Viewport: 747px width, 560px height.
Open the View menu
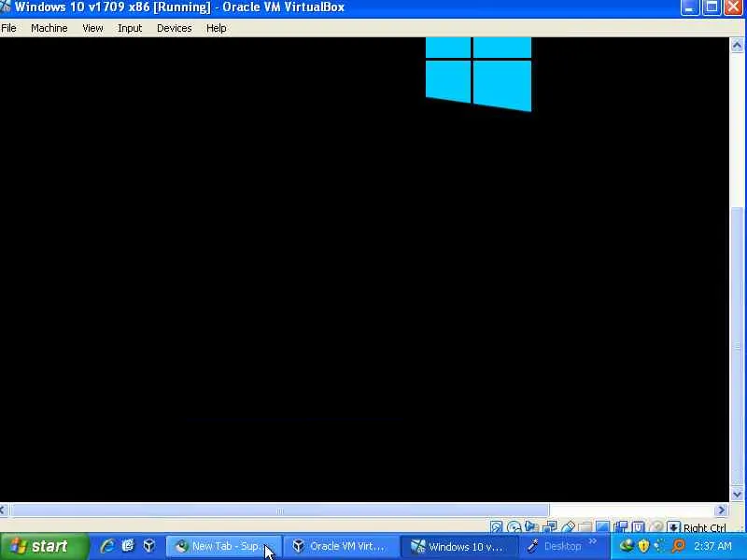[92, 28]
